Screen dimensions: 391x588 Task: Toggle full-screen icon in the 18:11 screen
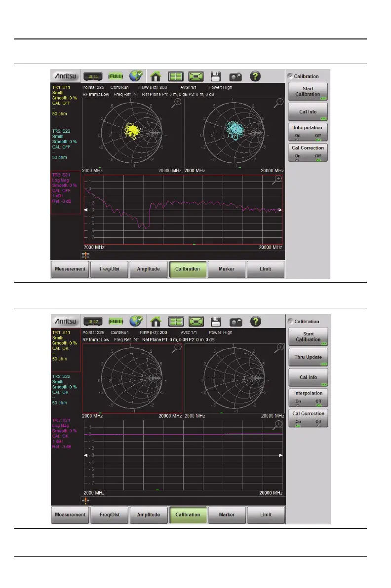click(195, 76)
